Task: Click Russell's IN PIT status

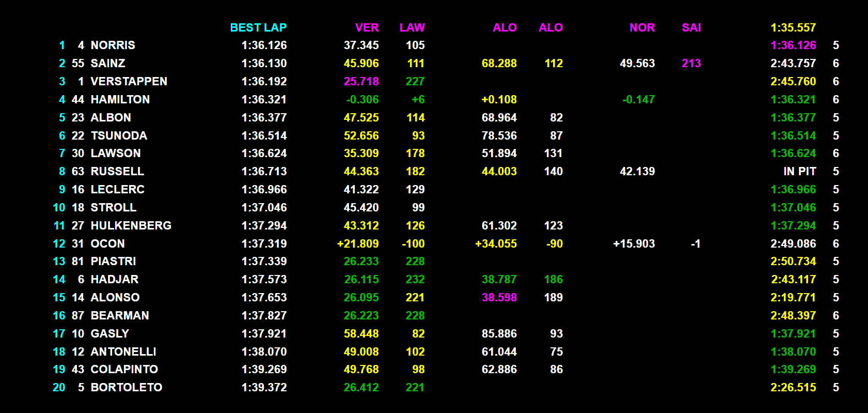Action: pos(799,172)
